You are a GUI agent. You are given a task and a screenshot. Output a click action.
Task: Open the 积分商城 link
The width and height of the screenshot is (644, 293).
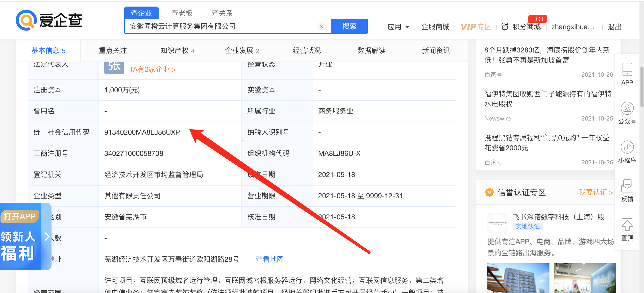click(527, 27)
